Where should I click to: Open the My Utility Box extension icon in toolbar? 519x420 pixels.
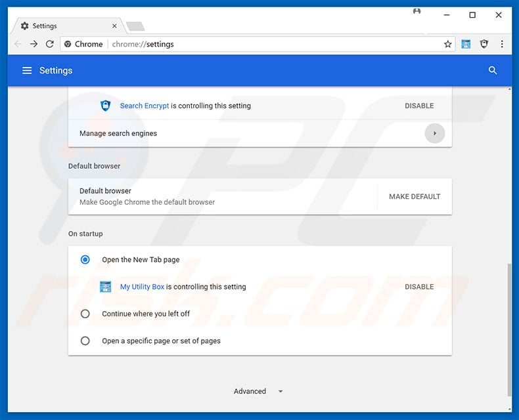click(466, 44)
